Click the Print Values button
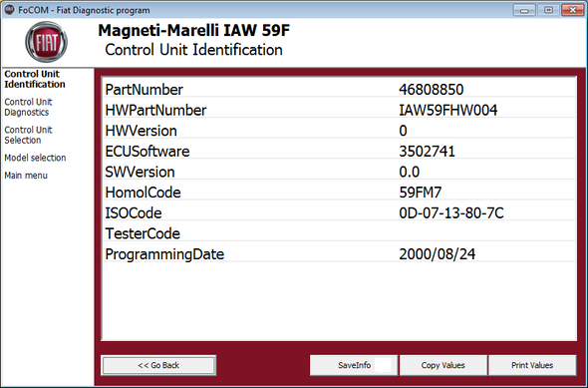Image resolution: width=588 pixels, height=388 pixels. [x=532, y=365]
